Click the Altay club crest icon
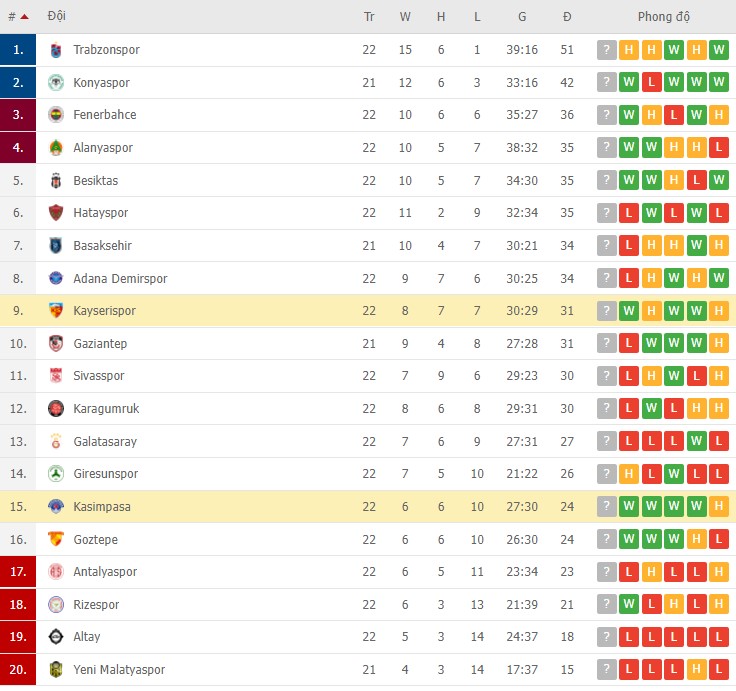The height and width of the screenshot is (691, 736). click(x=56, y=637)
